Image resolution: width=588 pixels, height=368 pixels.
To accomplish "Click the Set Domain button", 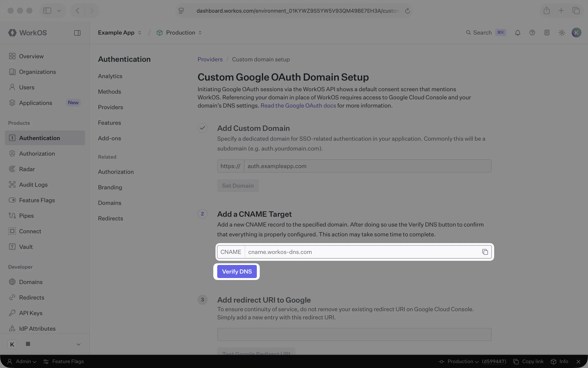I will point(238,186).
